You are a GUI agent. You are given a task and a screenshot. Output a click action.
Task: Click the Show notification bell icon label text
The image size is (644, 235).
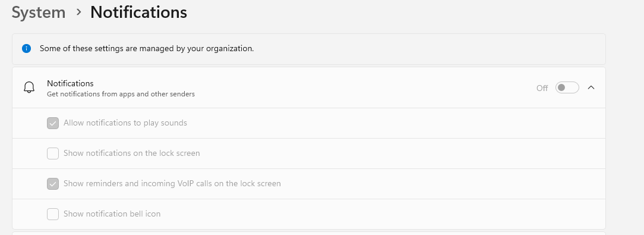pyautogui.click(x=112, y=214)
